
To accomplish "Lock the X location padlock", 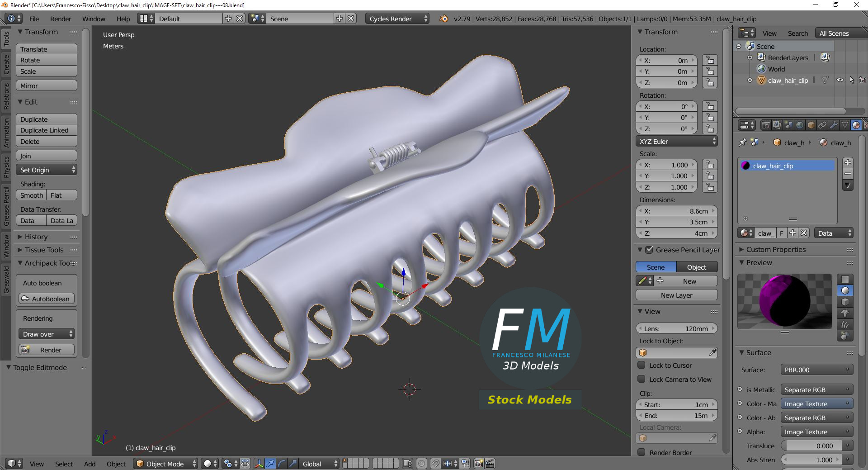I will pyautogui.click(x=710, y=61).
